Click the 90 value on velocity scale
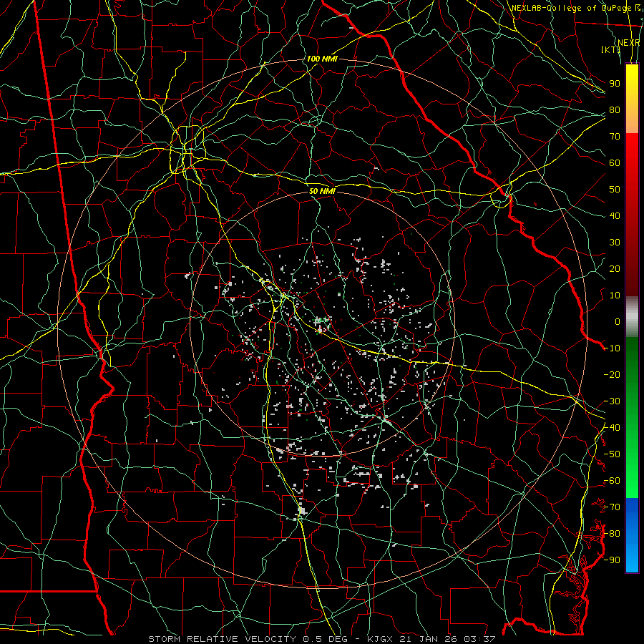The width and height of the screenshot is (644, 644). [x=615, y=84]
